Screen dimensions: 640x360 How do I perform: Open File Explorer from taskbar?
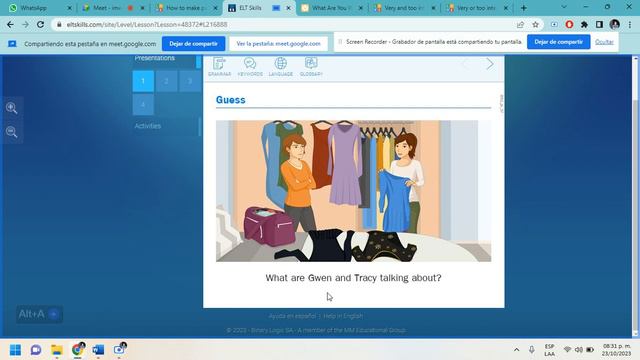[57, 350]
